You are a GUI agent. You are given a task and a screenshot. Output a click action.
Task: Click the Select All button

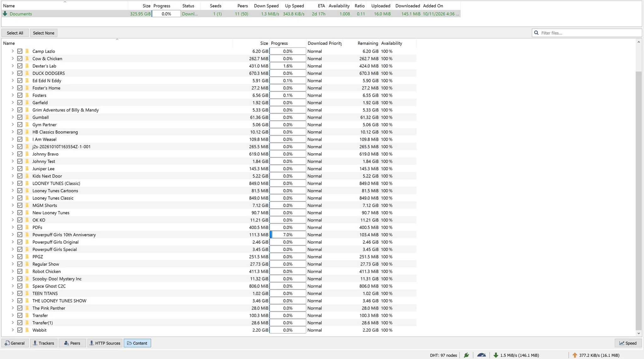(x=15, y=33)
